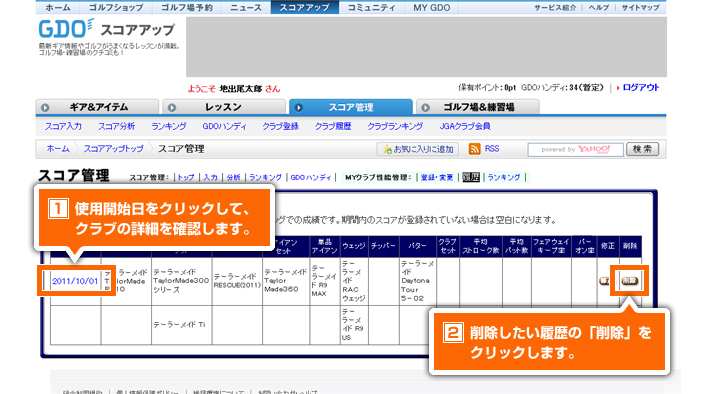Viewport: 702px width, 394px height.
Task: Open the スコア分析 submenu link
Action: click(116, 126)
